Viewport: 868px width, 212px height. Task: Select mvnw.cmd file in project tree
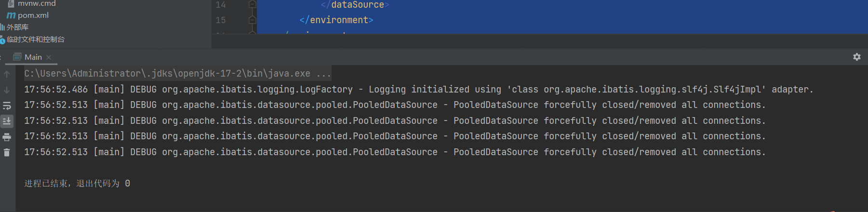pos(37,4)
